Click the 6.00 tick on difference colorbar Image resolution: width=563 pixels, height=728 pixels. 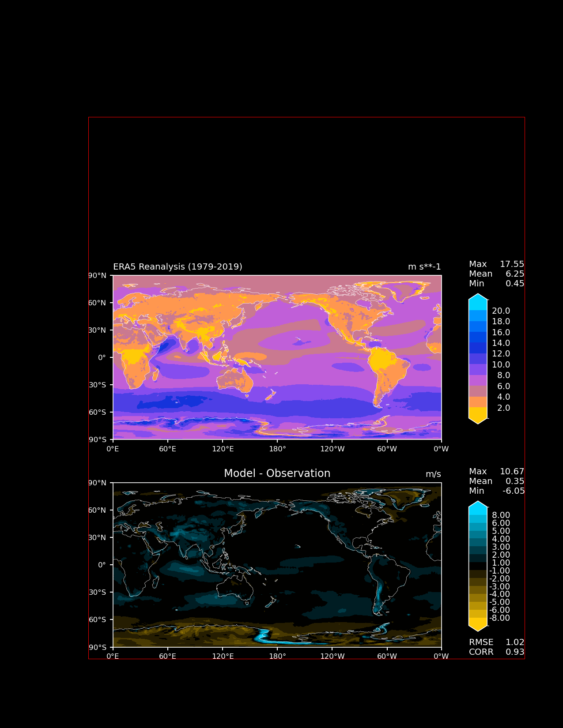point(501,523)
